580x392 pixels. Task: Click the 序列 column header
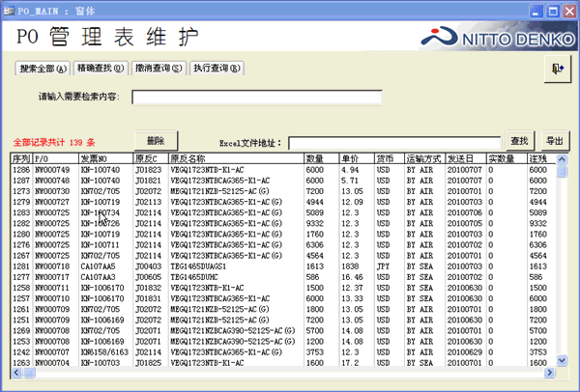coord(21,159)
